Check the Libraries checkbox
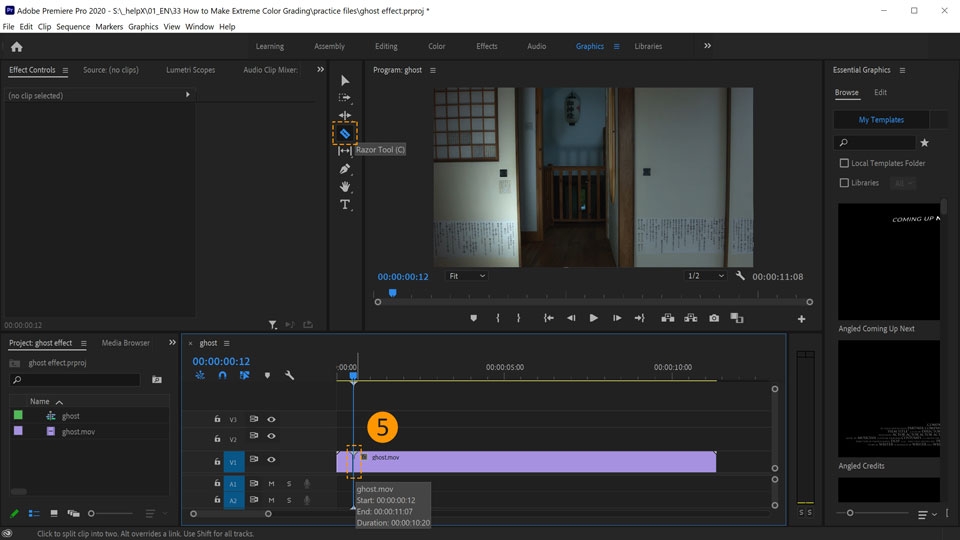 (844, 183)
